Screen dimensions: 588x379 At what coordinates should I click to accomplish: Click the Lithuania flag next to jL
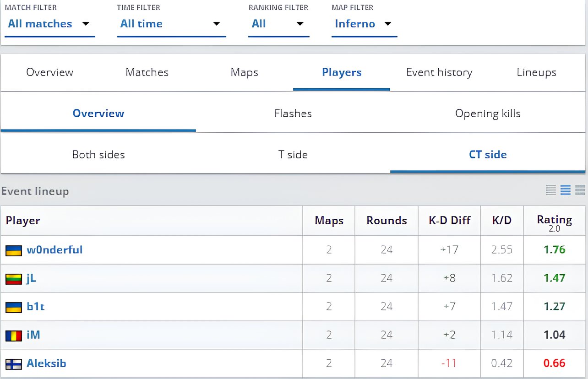(x=14, y=279)
